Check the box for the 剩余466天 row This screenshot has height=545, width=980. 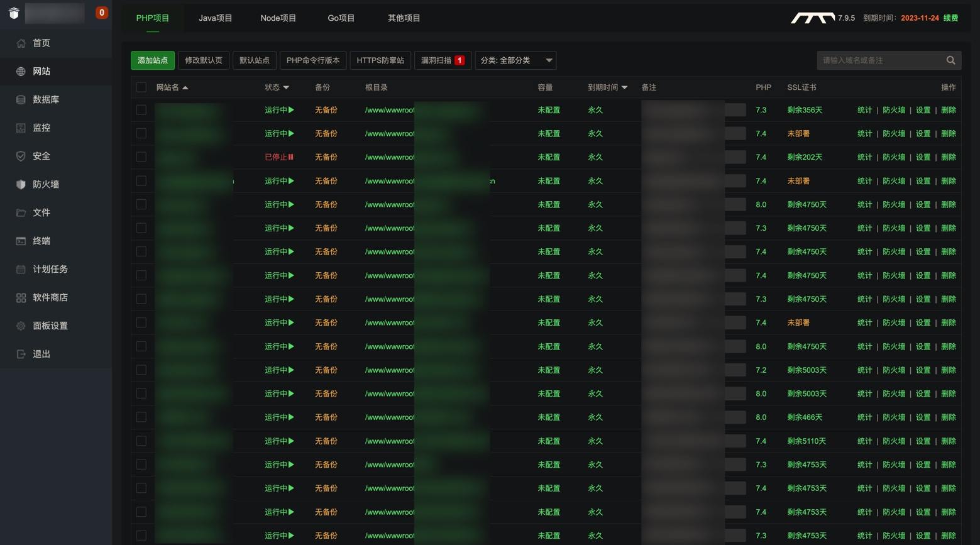(x=141, y=417)
